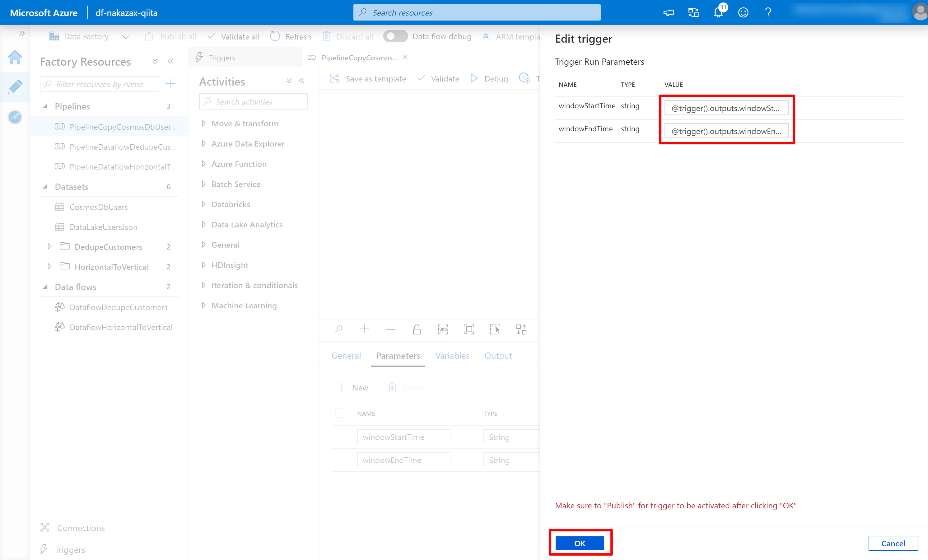The image size is (928, 560).
Task: Open the switch Data Factory icon in header
Action: [693, 13]
